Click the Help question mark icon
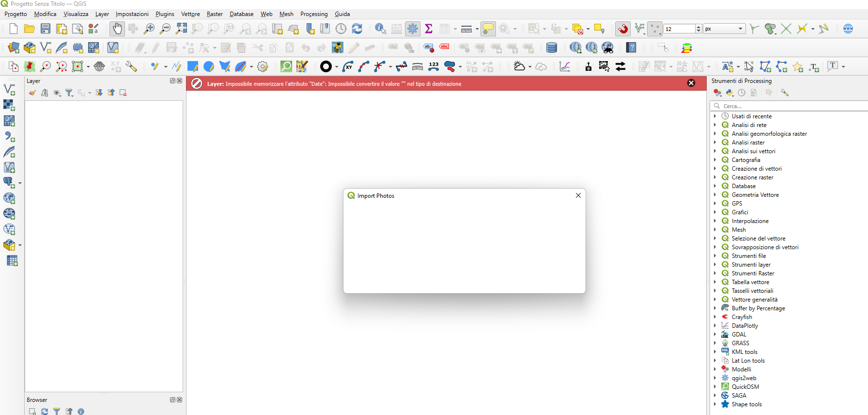868x415 pixels. point(631,48)
